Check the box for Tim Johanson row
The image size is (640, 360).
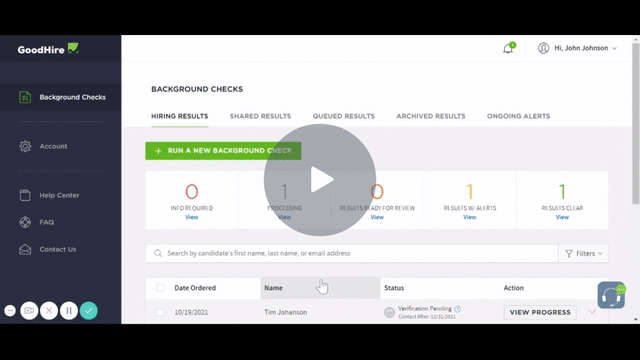click(160, 312)
